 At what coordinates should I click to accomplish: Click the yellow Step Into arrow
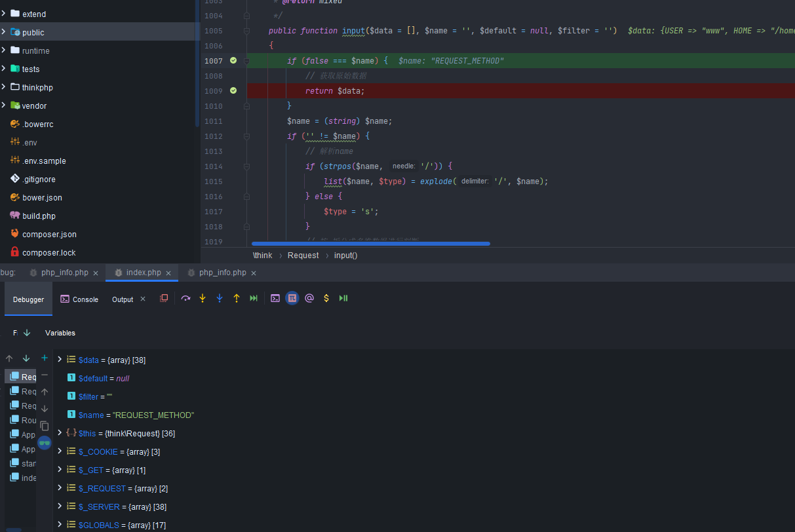coord(203,298)
